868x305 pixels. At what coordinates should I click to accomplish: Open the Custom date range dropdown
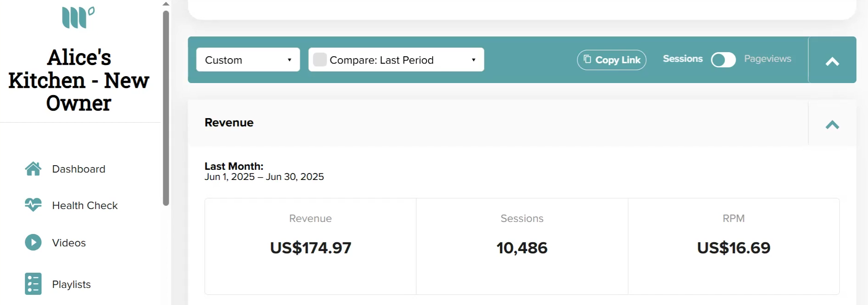point(248,60)
